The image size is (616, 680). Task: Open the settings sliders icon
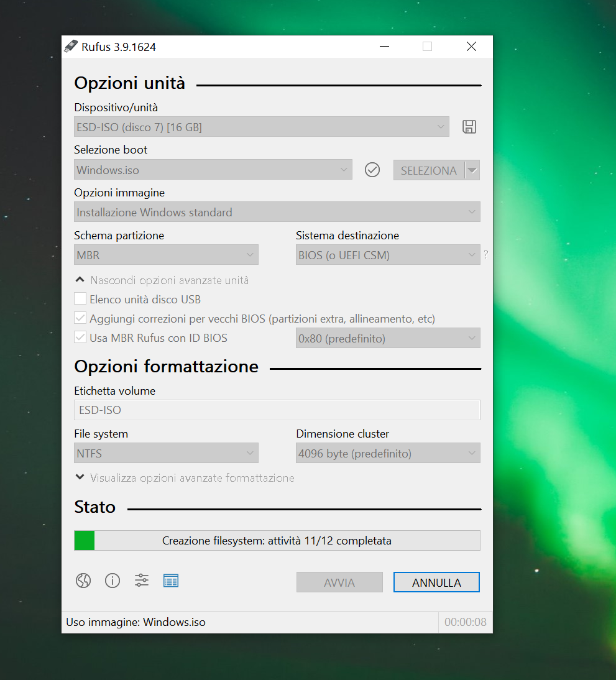[x=142, y=581]
